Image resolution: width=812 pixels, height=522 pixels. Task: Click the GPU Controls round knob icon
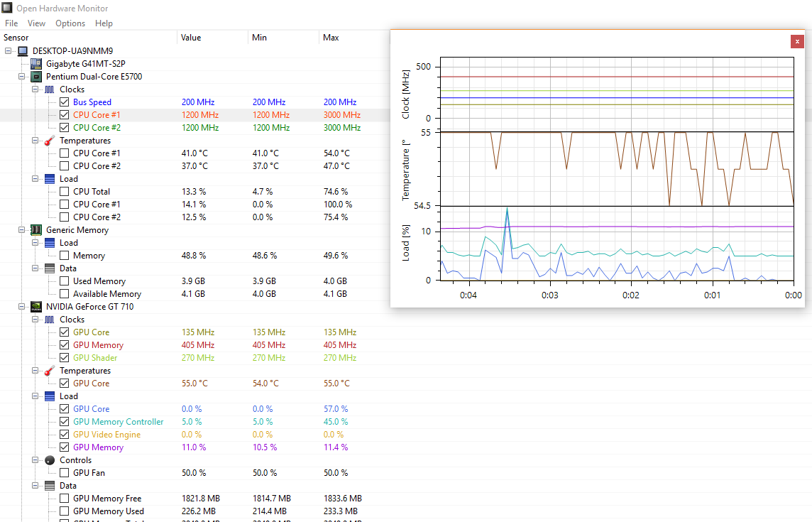point(49,460)
